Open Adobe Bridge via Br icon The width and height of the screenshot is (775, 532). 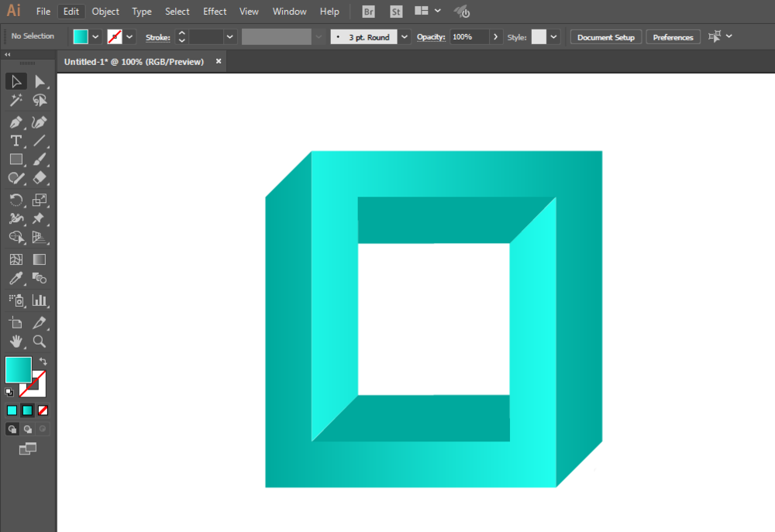[x=368, y=12]
